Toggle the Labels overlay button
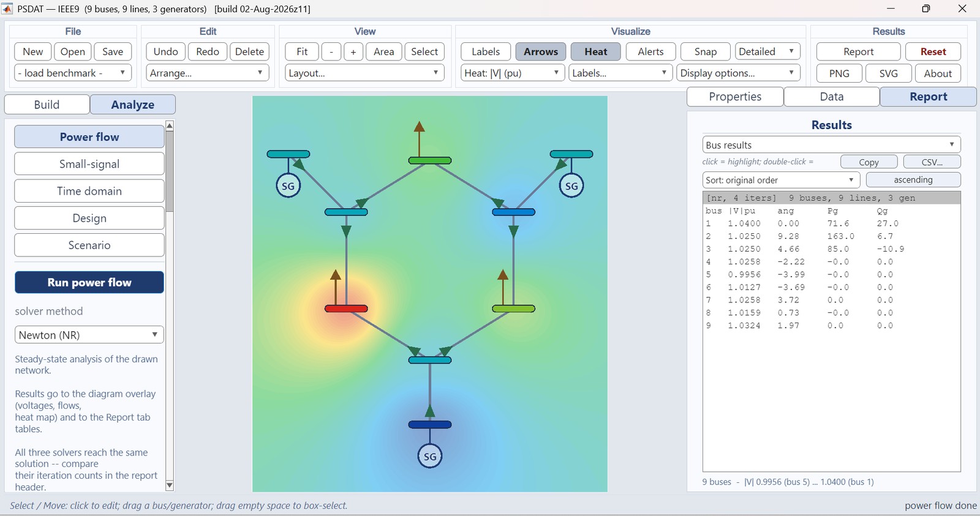980x516 pixels. (486, 51)
